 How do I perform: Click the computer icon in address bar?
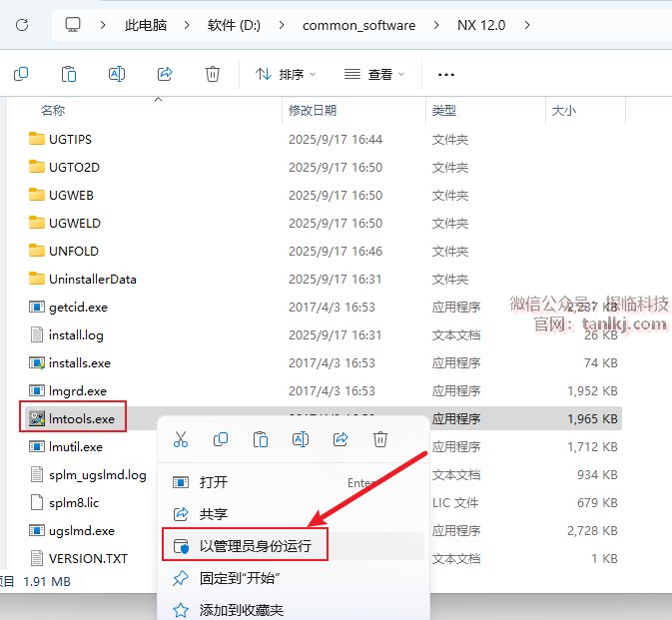pyautogui.click(x=73, y=25)
